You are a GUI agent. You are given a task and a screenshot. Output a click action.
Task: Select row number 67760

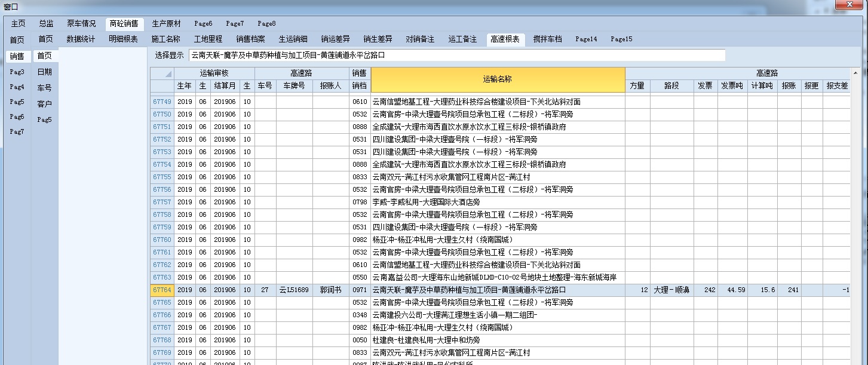(x=162, y=240)
